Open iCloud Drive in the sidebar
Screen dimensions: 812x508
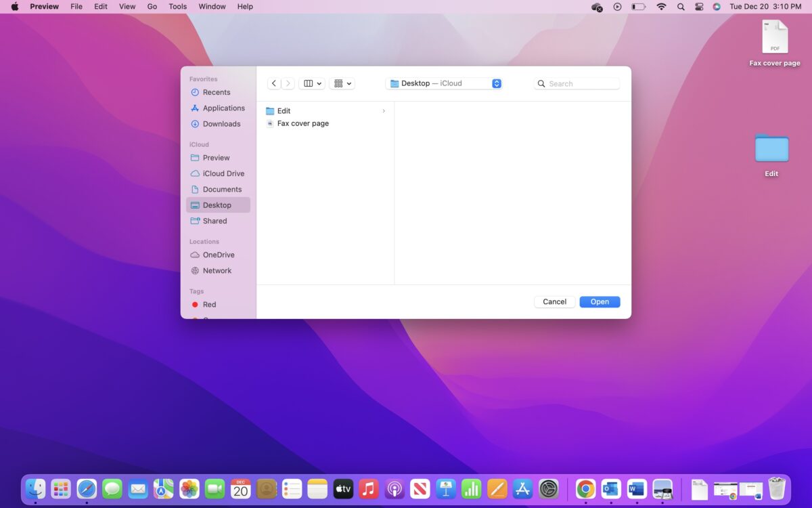[223, 173]
